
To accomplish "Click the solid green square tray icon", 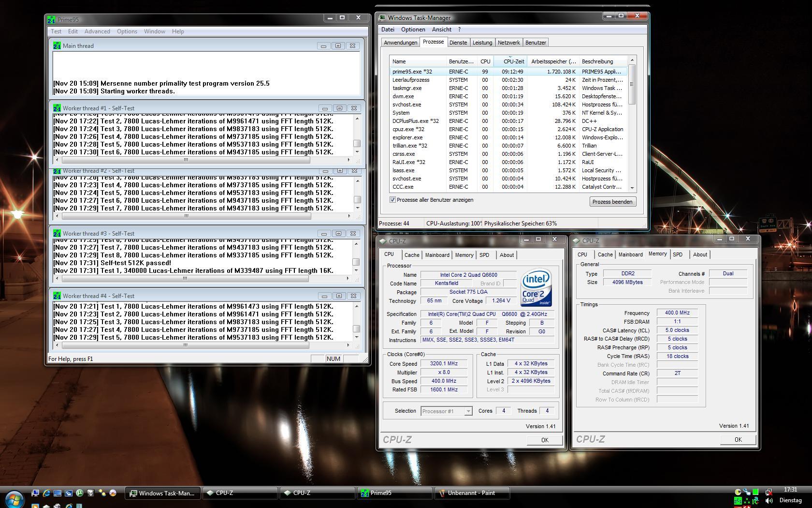I will pos(755,492).
